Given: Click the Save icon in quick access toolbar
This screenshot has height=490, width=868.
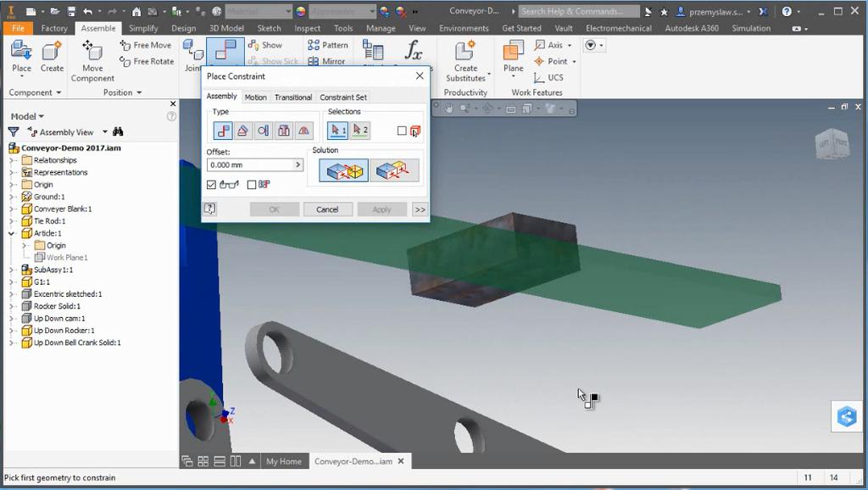Looking at the screenshot, I should tap(71, 11).
